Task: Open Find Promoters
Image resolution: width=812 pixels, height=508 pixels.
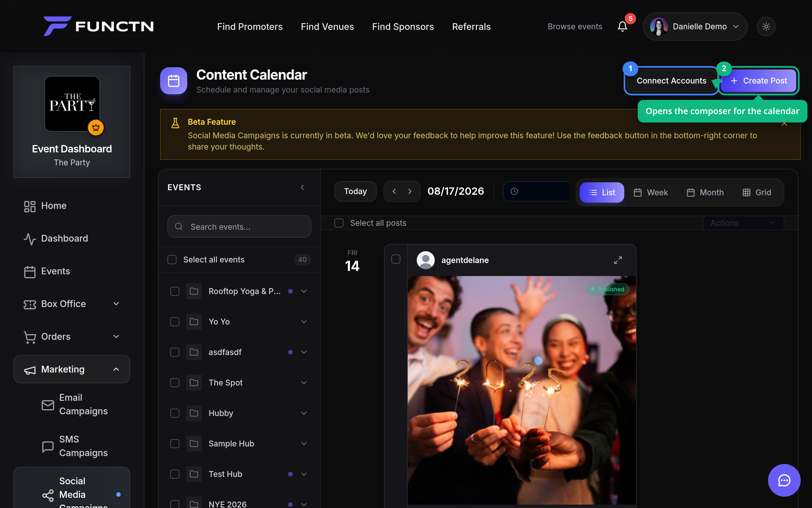Action: (x=250, y=27)
